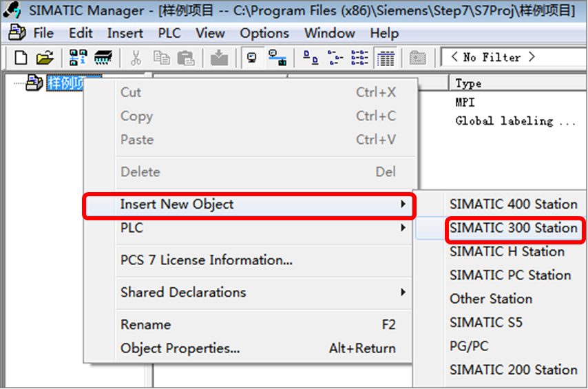This screenshot has height=389, width=588.
Task: Insert a SIMATIC 200 Station
Action: (x=501, y=370)
